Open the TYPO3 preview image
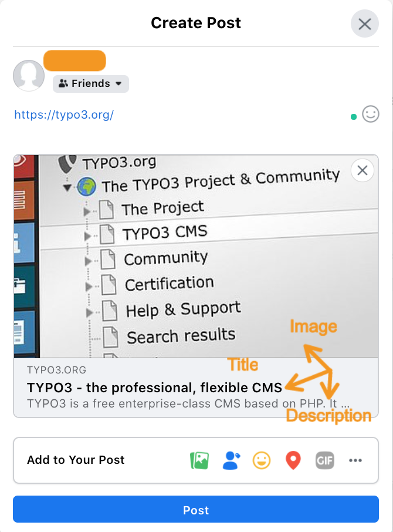Screen dimensions: 393x532 (x=176, y=258)
